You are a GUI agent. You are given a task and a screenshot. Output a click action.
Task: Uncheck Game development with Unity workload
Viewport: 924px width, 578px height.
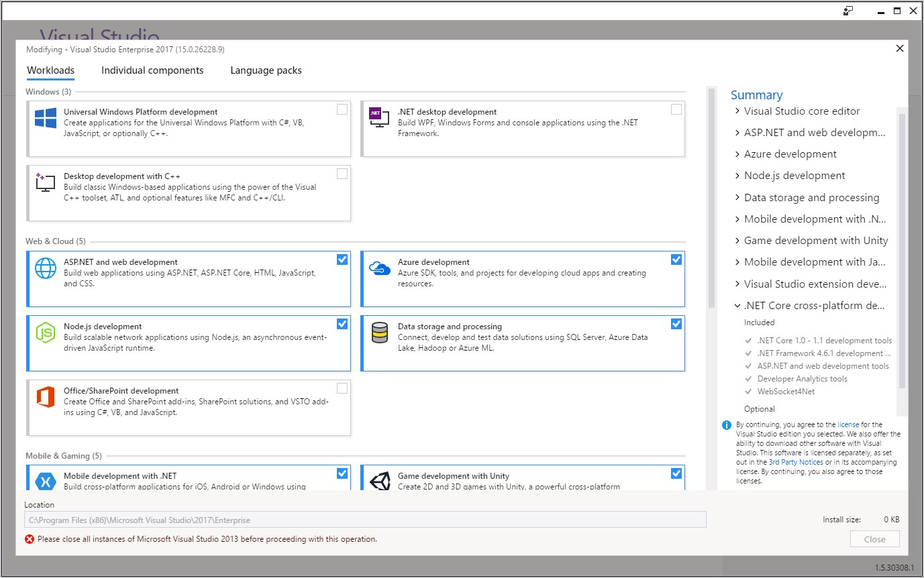(676, 473)
